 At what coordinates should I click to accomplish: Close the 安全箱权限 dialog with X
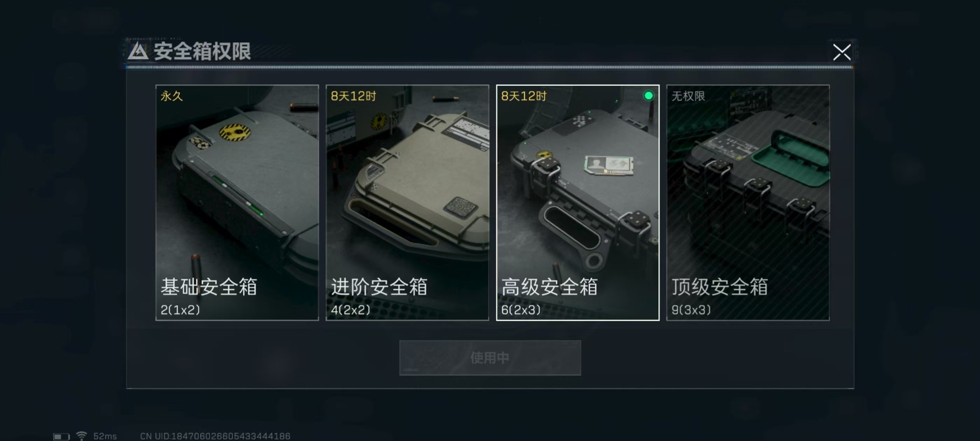(x=842, y=52)
